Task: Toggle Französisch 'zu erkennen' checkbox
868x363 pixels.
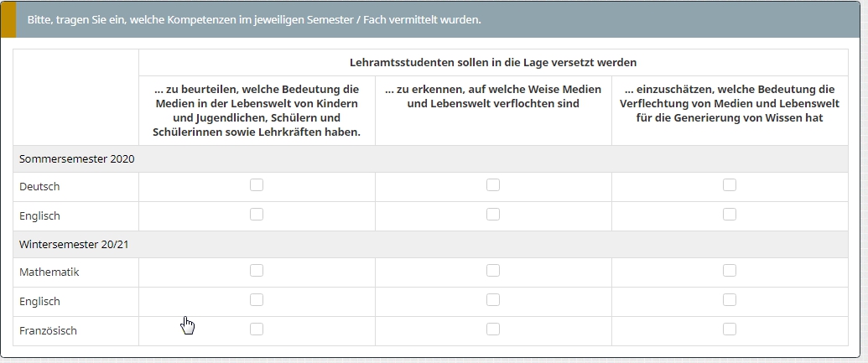Action: coord(493,329)
